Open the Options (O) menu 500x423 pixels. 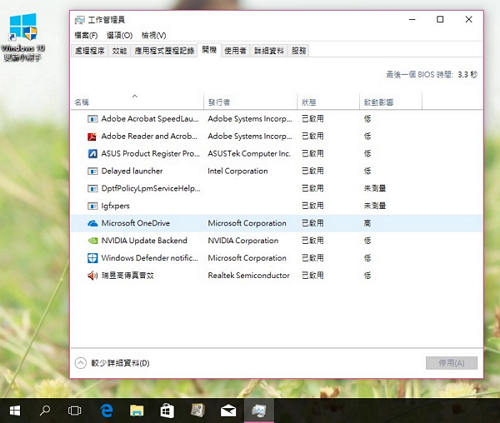point(120,35)
